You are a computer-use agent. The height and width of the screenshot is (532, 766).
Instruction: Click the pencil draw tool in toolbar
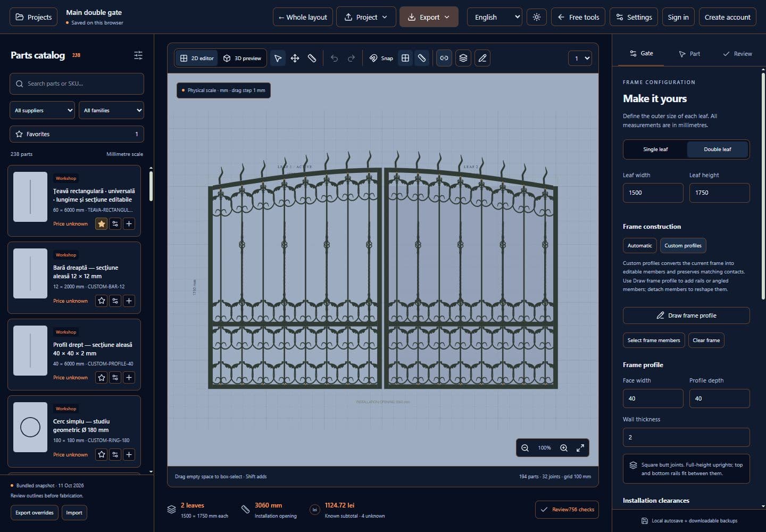point(482,58)
